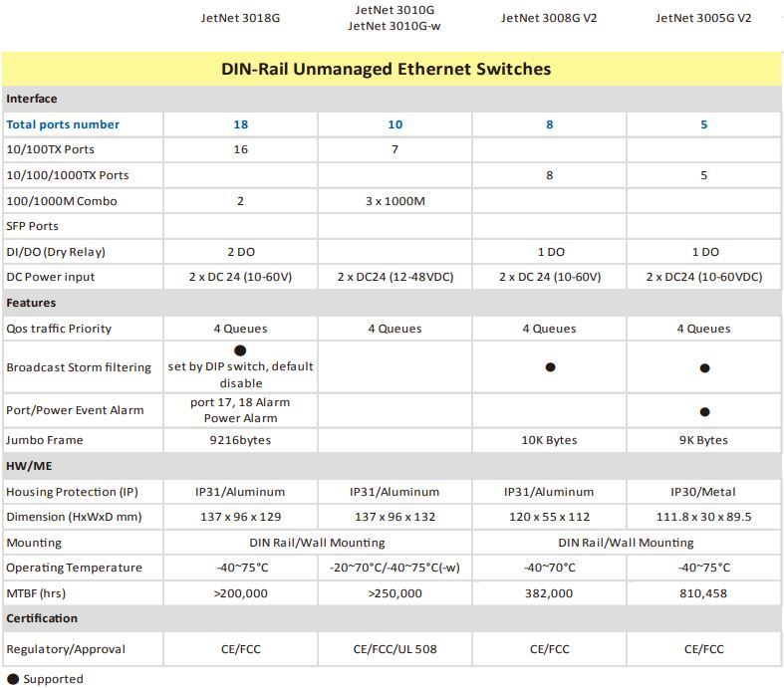This screenshot has width=784, height=688.
Task: Click the 'port 17, 18 Alarm' text
Action: pos(240,402)
